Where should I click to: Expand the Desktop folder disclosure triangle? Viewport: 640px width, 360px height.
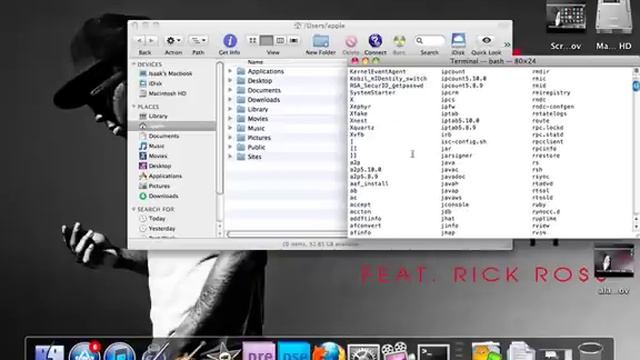[230, 80]
